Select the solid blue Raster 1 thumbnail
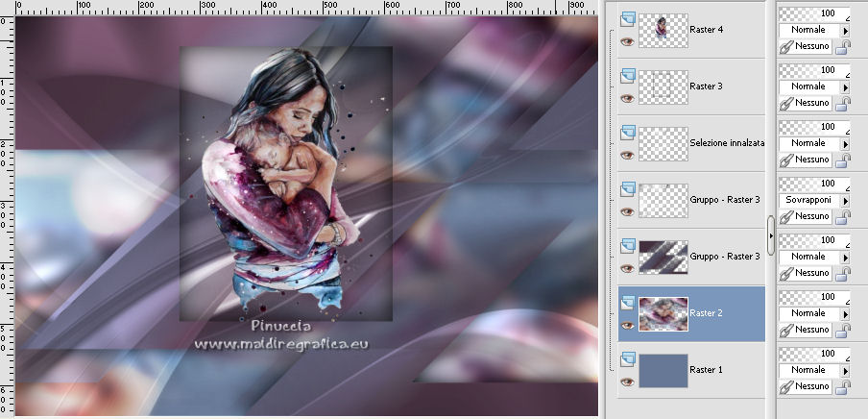 click(663, 370)
